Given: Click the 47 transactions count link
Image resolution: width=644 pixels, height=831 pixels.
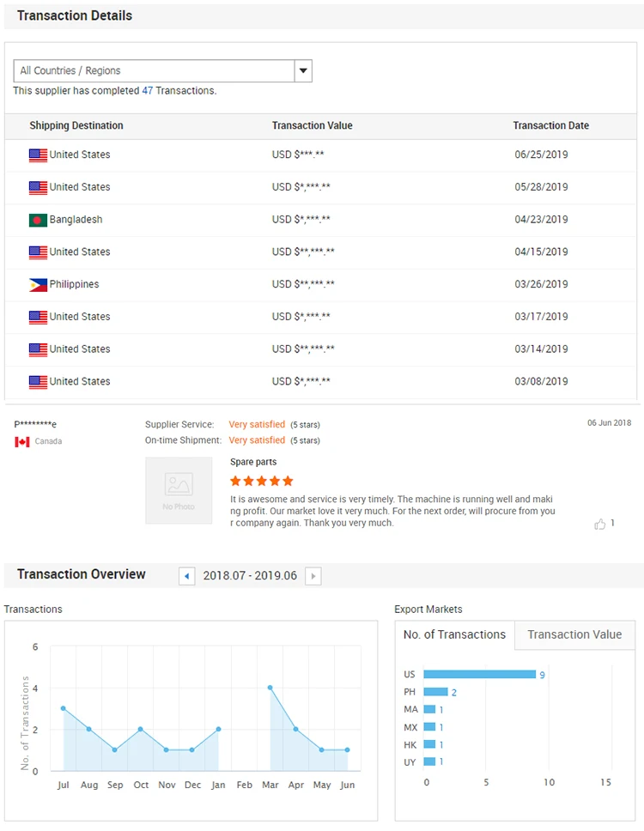Looking at the screenshot, I should [x=148, y=91].
